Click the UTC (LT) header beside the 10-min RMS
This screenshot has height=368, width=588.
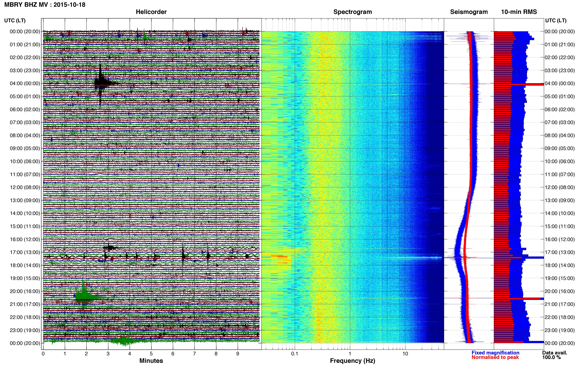(556, 20)
